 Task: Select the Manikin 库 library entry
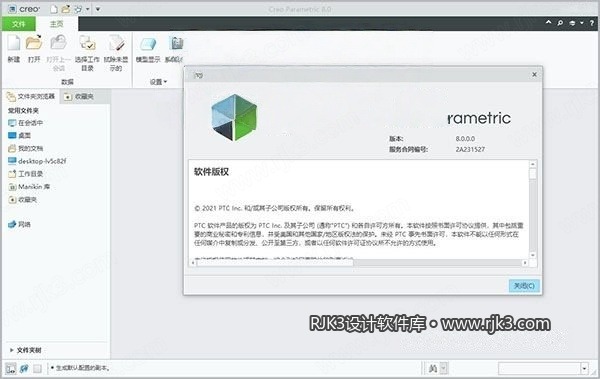[x=29, y=187]
